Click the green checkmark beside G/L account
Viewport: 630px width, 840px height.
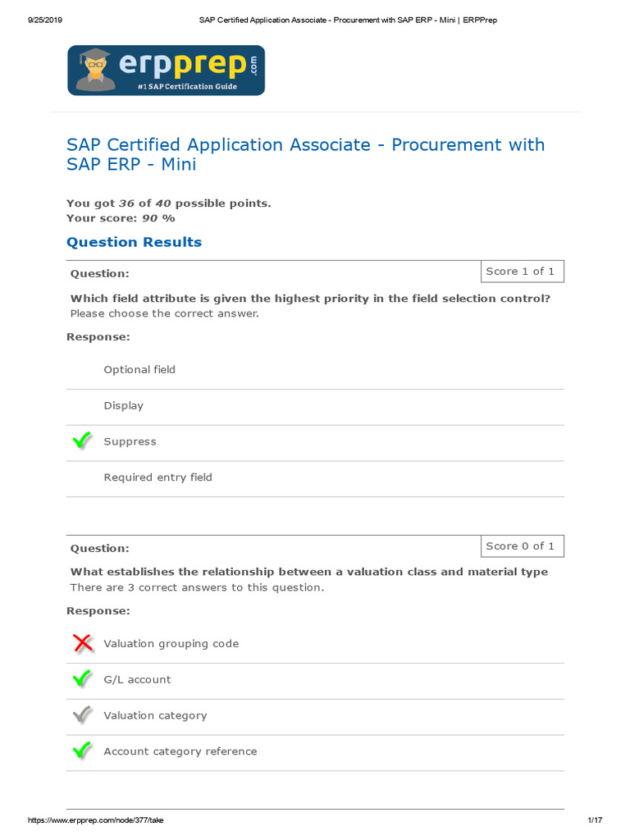82,679
